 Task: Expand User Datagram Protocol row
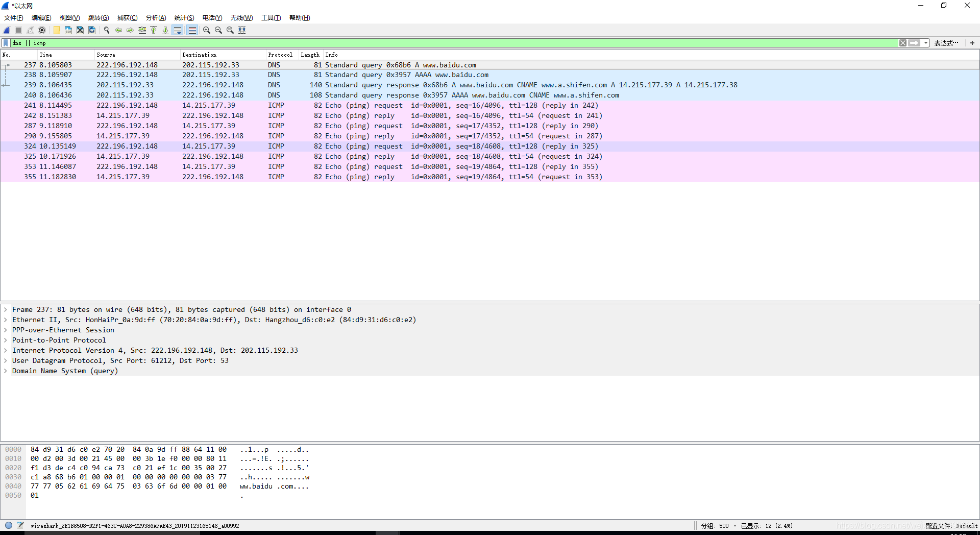tap(6, 360)
